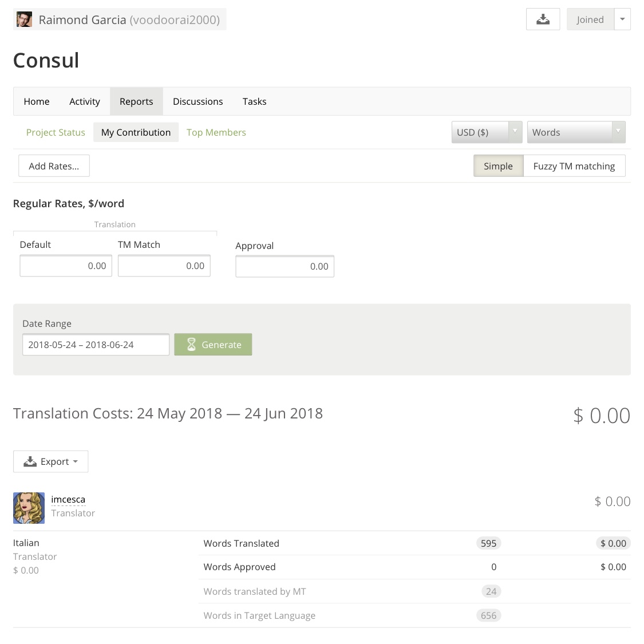Viewport: 644px width, 644px height.
Task: Open the Export dropdown menu
Action: (50, 461)
